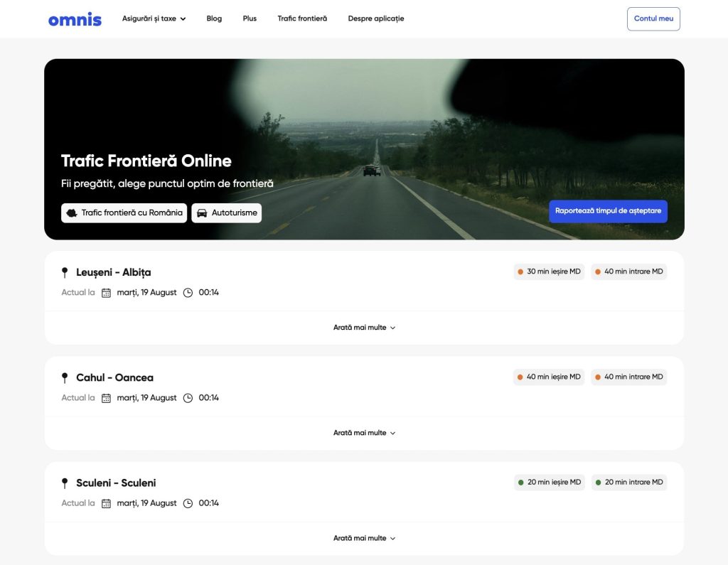
Task: Click the Trafic Frontieră Online heading
Action: [146, 161]
